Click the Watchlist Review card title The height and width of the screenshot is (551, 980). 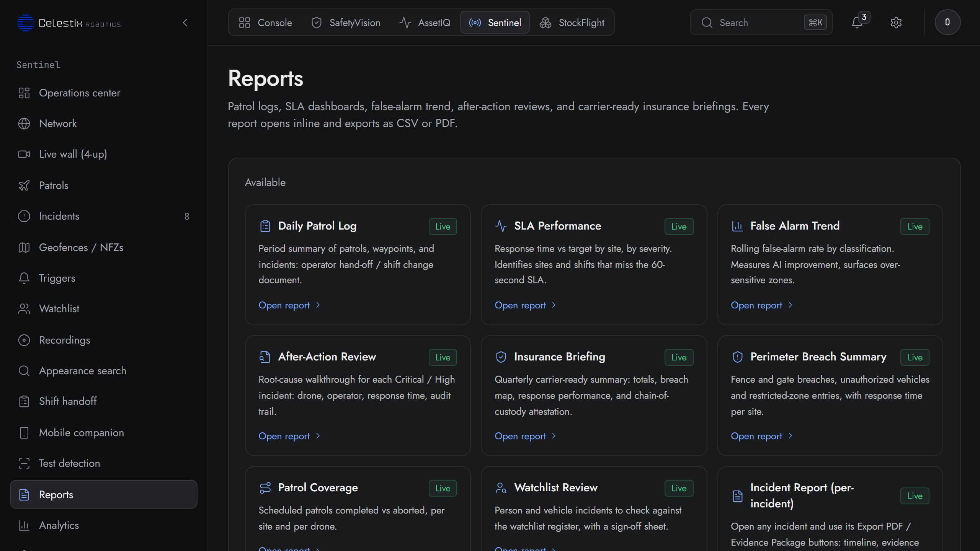click(x=556, y=488)
